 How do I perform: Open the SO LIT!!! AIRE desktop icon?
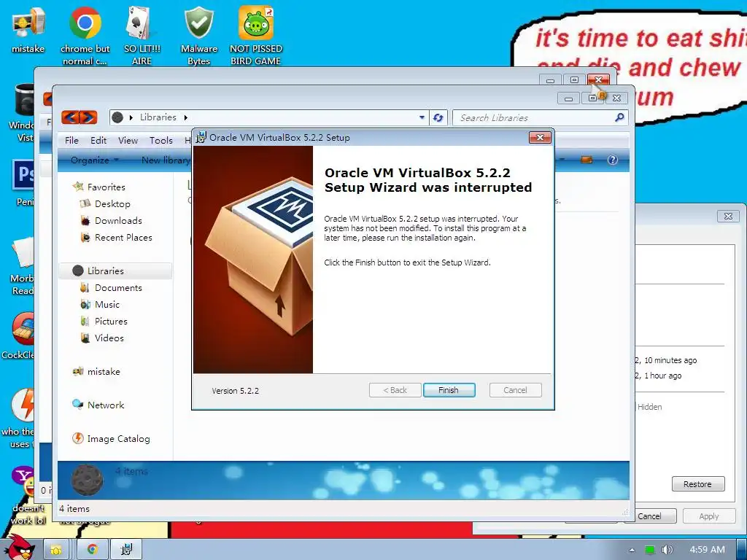142,36
